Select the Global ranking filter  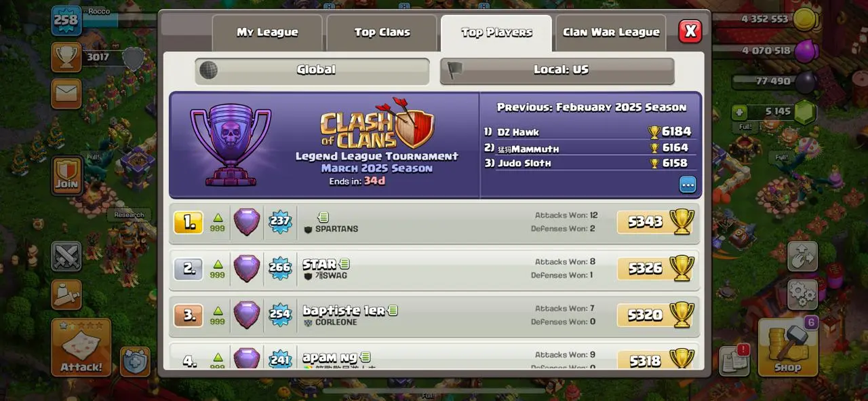click(313, 70)
